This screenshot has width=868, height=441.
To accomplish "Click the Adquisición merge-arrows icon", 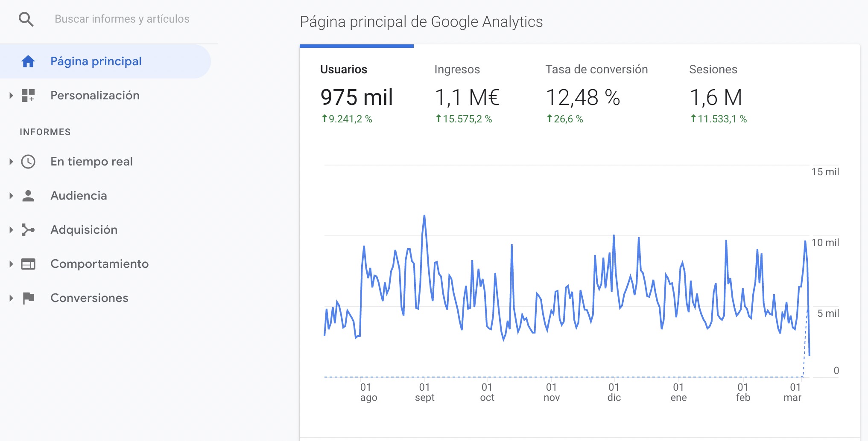I will click(x=28, y=230).
